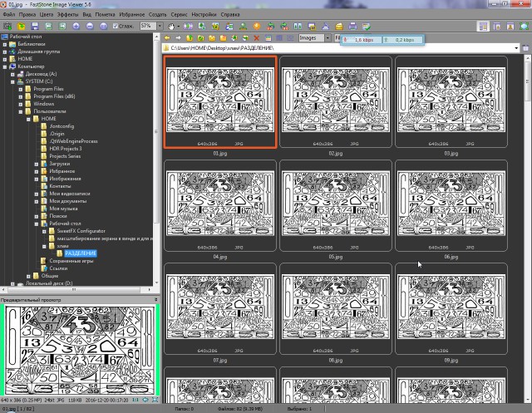Viewport: 532px width, 413px height.
Task: Click the Open file folder icon
Action: point(21,26)
